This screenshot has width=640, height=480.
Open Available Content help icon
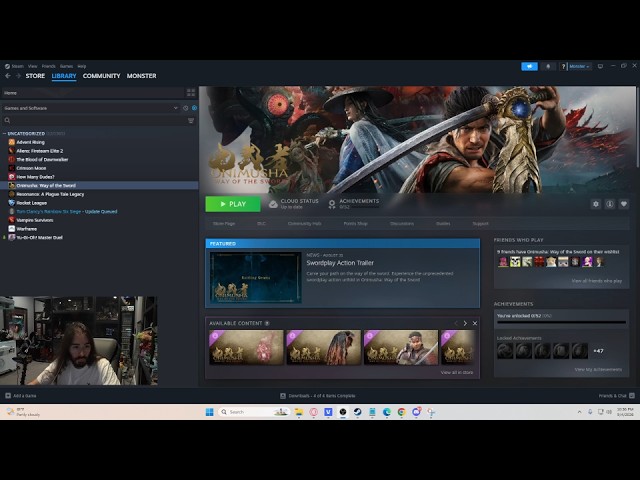267,323
